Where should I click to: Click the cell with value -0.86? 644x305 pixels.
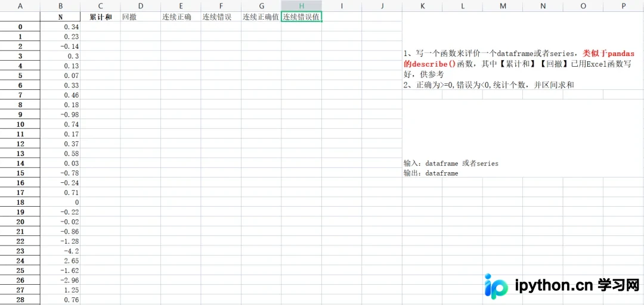[x=60, y=232]
